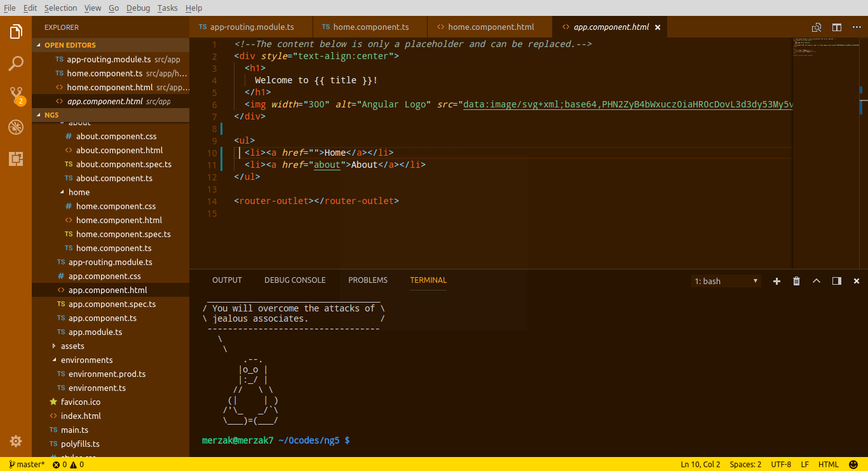Kill the terminal with trash icon
Image resolution: width=868 pixels, height=471 pixels.
coord(796,281)
